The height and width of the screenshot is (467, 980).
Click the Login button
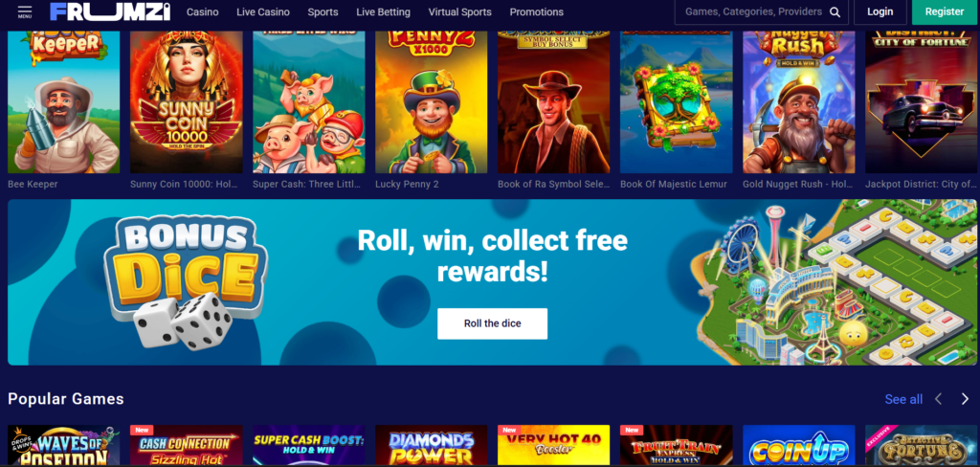[880, 11]
